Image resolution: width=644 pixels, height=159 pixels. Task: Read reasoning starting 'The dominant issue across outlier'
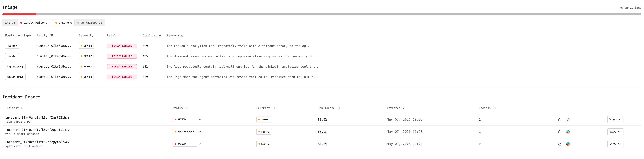coord(242,56)
